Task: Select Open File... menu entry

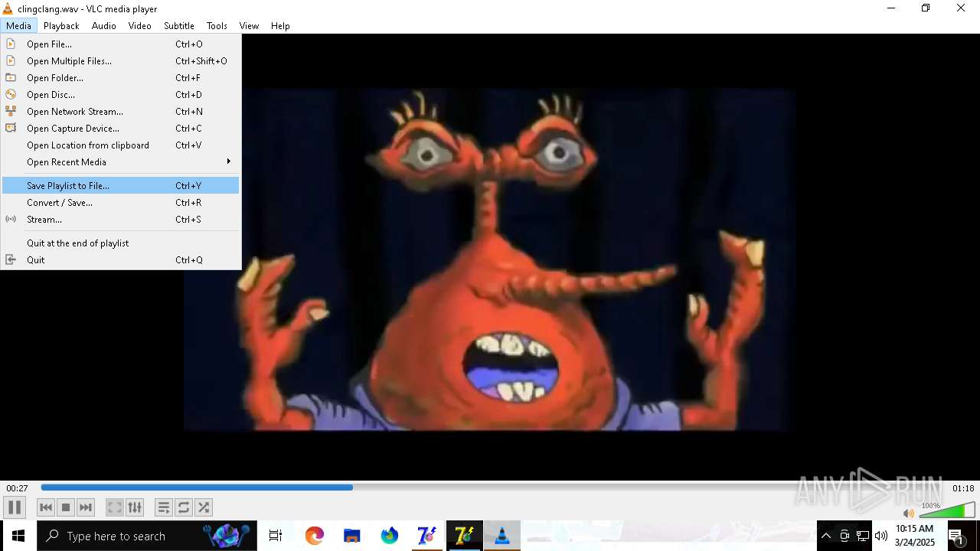Action: point(121,44)
